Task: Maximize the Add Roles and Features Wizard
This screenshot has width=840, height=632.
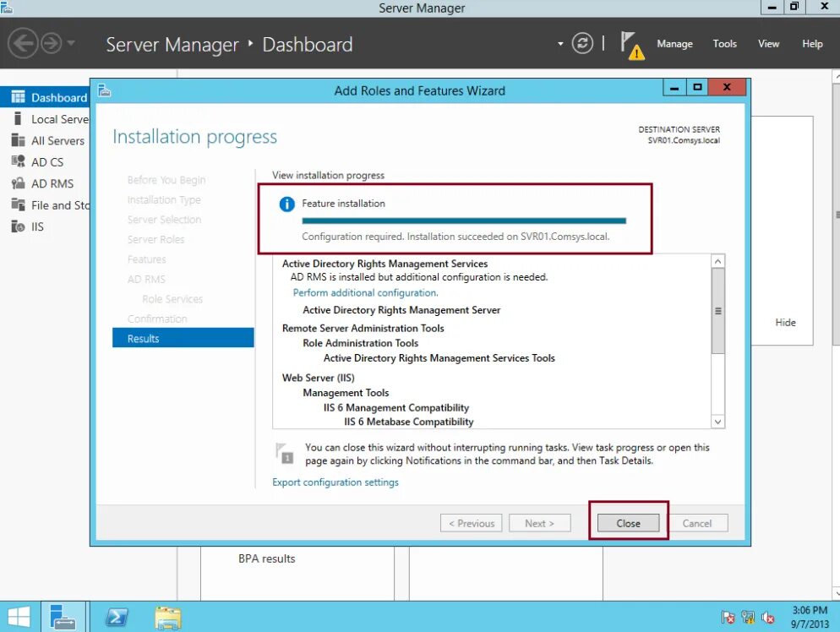Action: pyautogui.click(x=697, y=87)
